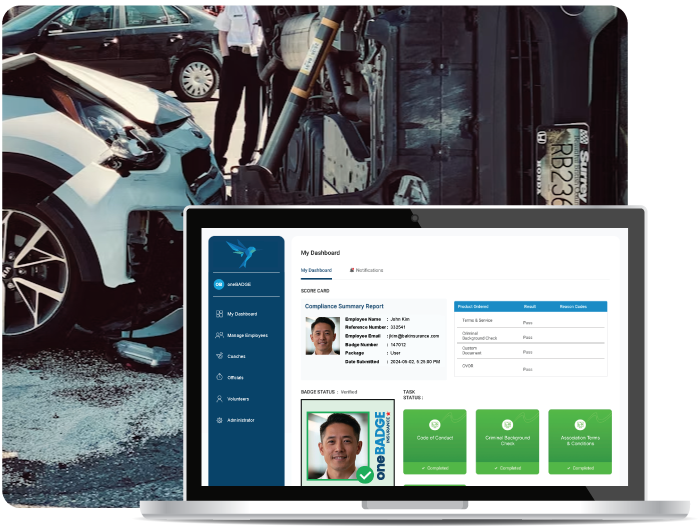Image resolution: width=700 pixels, height=530 pixels.
Task: Click the Date Submitted value
Action: pos(415,362)
